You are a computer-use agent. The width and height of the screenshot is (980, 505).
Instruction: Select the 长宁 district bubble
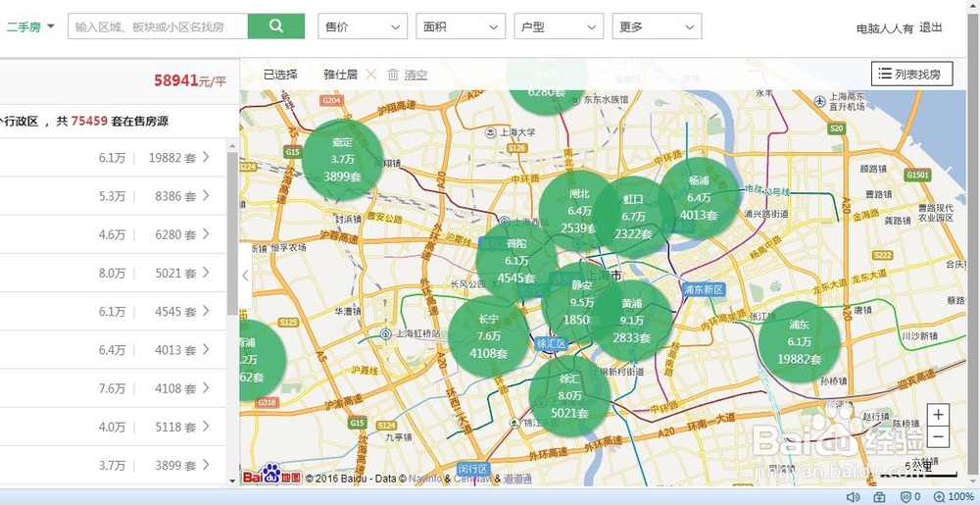click(x=488, y=336)
